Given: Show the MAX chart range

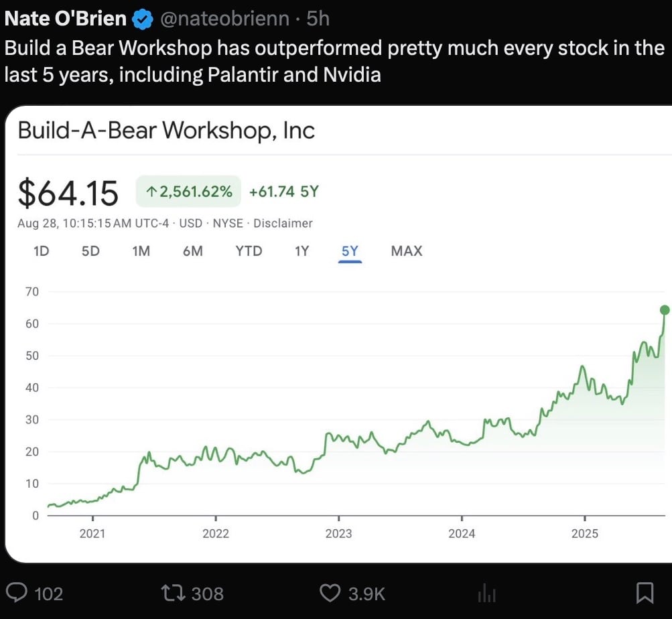Looking at the screenshot, I should pos(407,251).
